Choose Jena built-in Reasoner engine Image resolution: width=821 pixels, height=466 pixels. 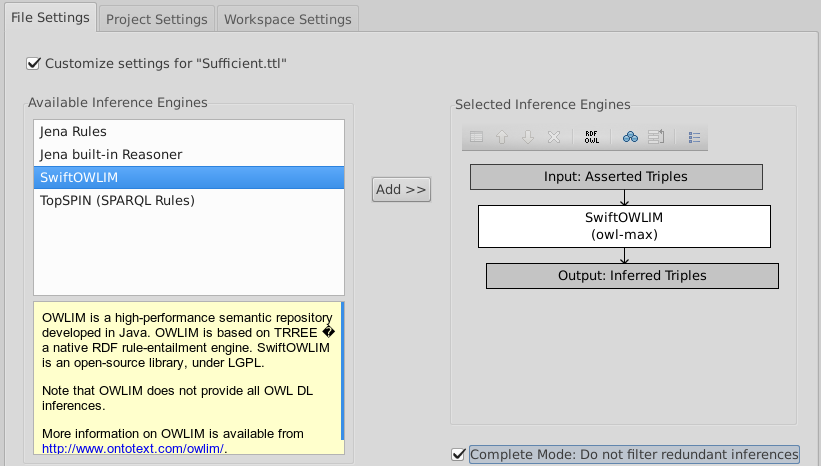[x=111, y=154]
